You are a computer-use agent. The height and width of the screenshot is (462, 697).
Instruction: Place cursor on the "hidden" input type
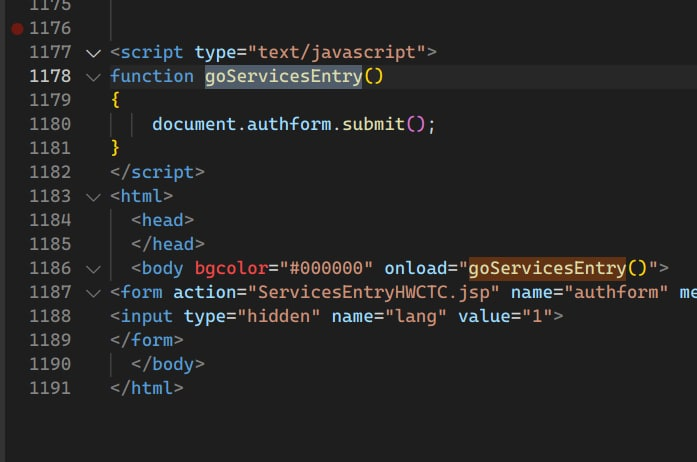pos(283,316)
